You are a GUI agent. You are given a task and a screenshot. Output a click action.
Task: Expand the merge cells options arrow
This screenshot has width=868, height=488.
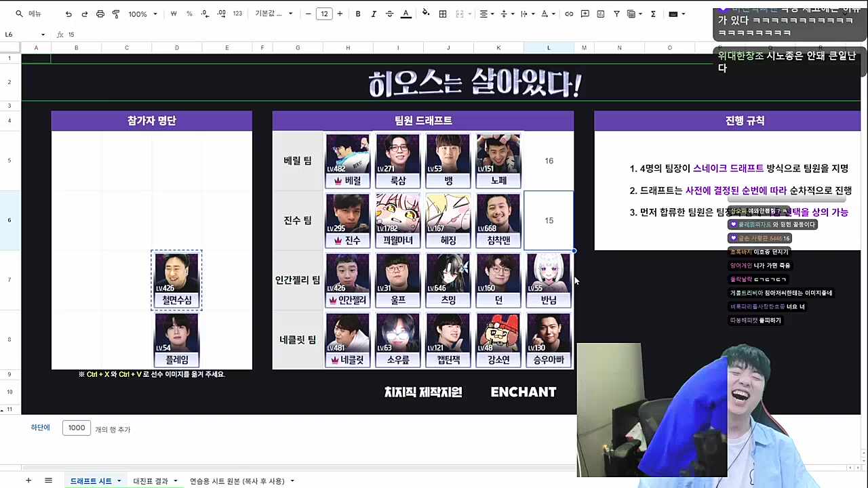(471, 14)
